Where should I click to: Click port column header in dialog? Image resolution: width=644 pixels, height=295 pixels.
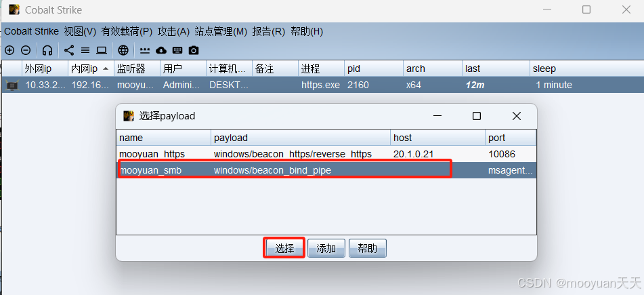[x=511, y=138]
